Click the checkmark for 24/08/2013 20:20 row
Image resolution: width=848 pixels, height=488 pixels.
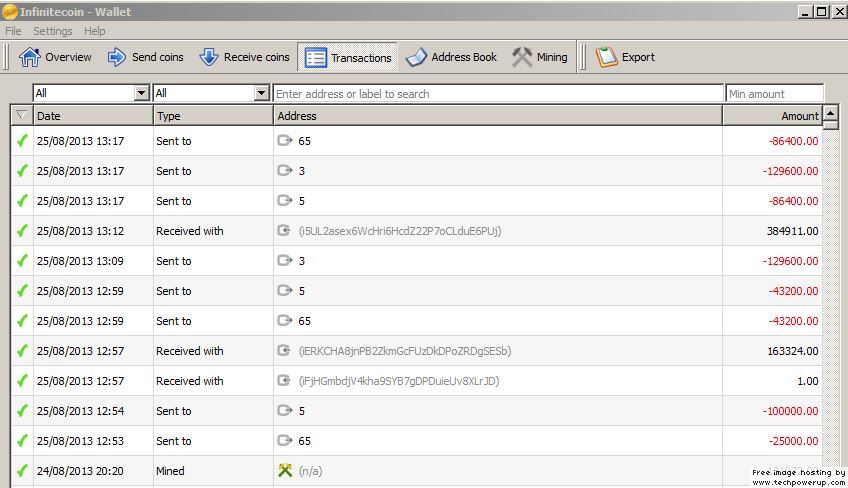pyautogui.click(x=22, y=471)
